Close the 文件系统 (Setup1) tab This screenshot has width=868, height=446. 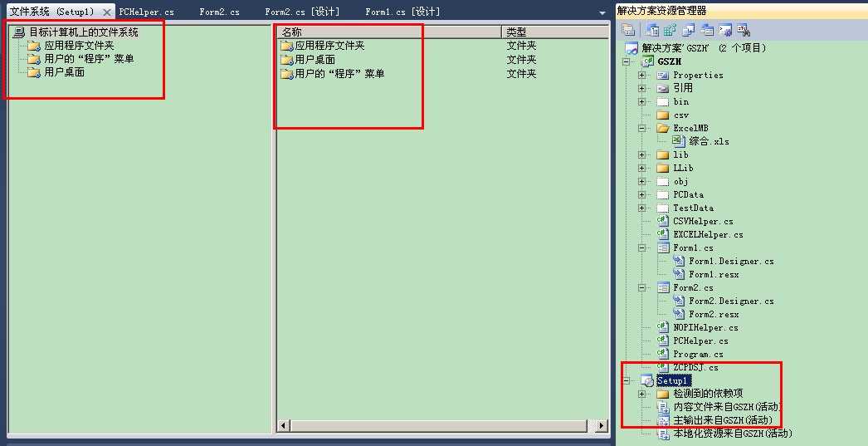pos(107,12)
